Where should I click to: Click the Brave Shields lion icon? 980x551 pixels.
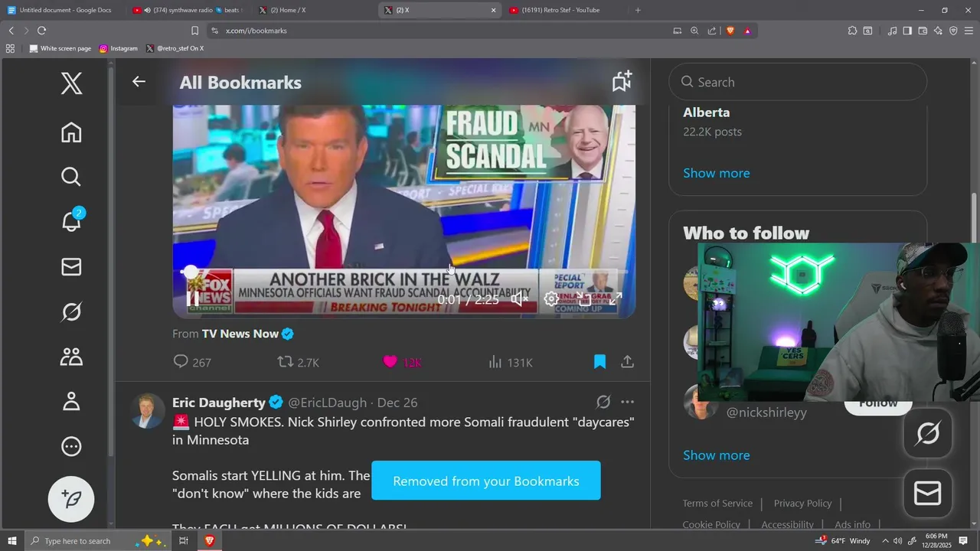(730, 31)
